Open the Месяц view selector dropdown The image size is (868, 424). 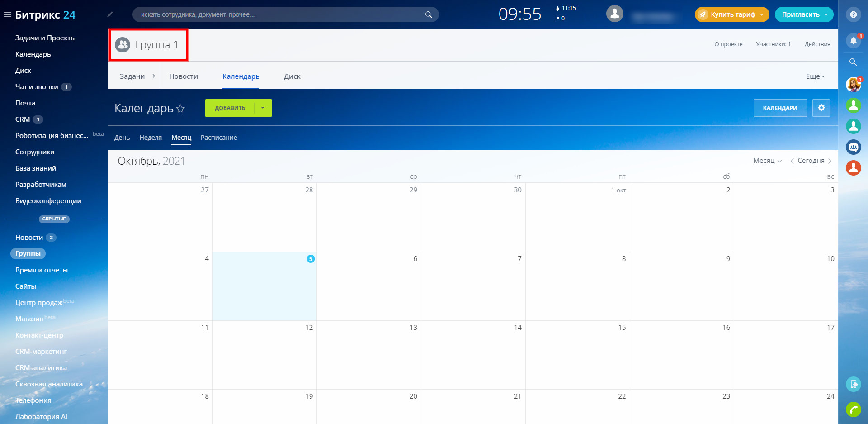[x=767, y=161]
